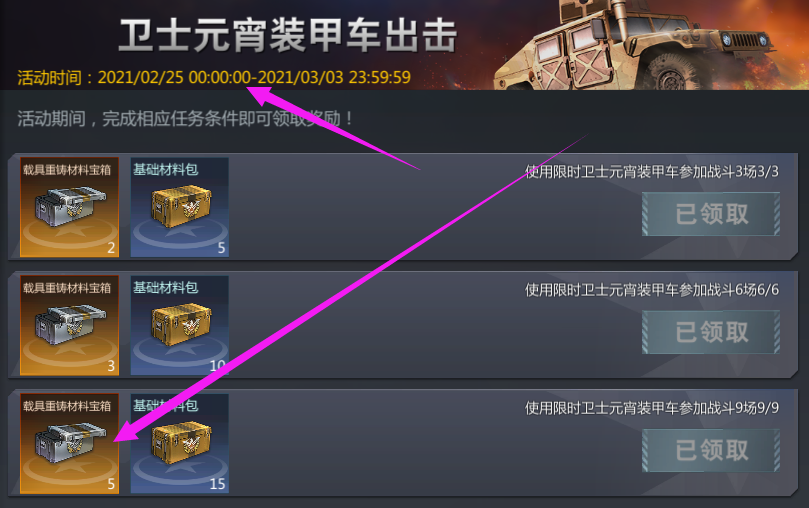Click the 卫士元宵装甲车出击 event title
Viewport: 809px width, 508px height.
click(x=288, y=35)
